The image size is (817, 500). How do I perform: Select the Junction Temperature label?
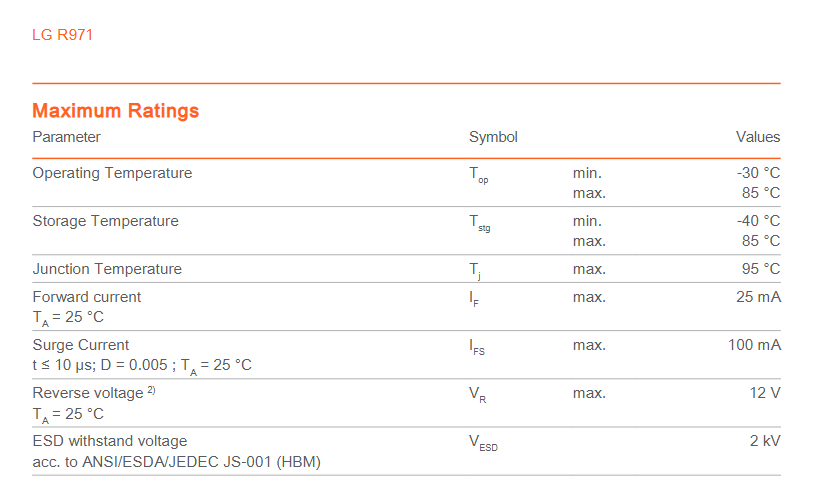107,269
